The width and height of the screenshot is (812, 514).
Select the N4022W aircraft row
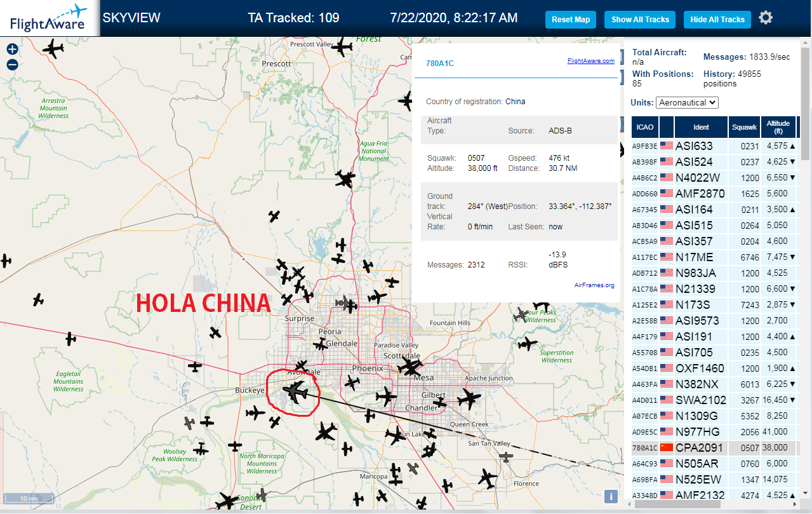pos(715,178)
